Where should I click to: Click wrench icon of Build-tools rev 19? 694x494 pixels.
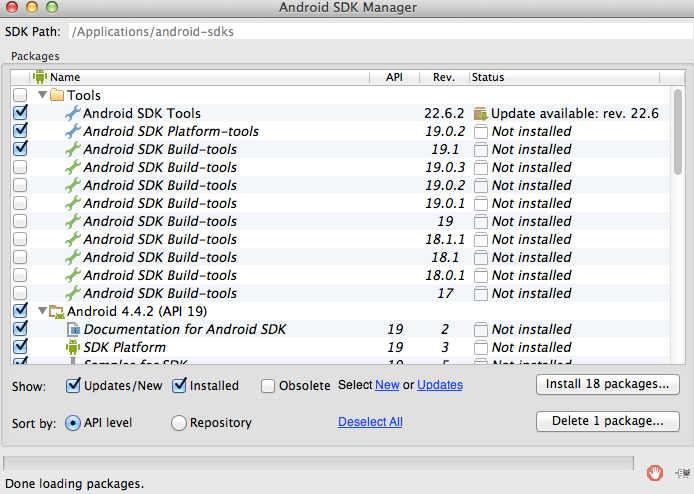[x=73, y=221]
